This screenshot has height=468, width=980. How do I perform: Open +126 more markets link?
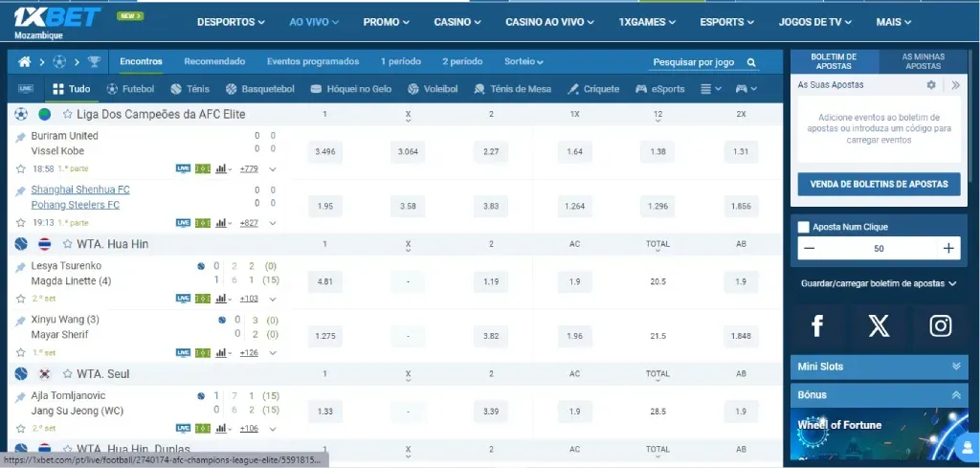249,353
